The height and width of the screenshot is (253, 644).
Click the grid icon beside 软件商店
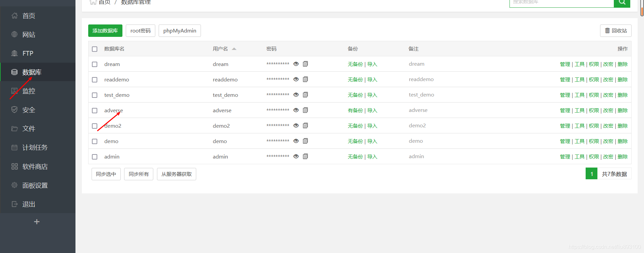coord(14,166)
